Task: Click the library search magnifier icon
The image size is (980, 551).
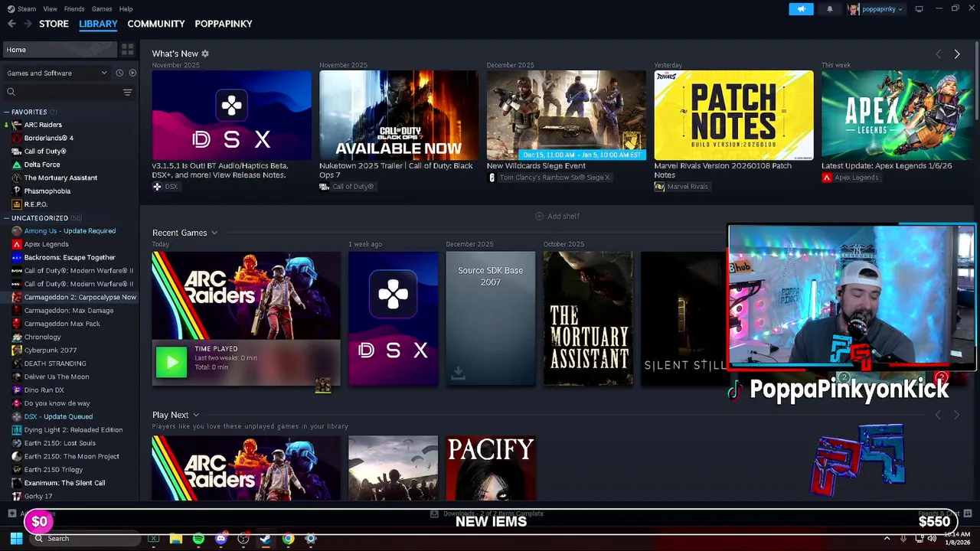Action: pos(11,92)
